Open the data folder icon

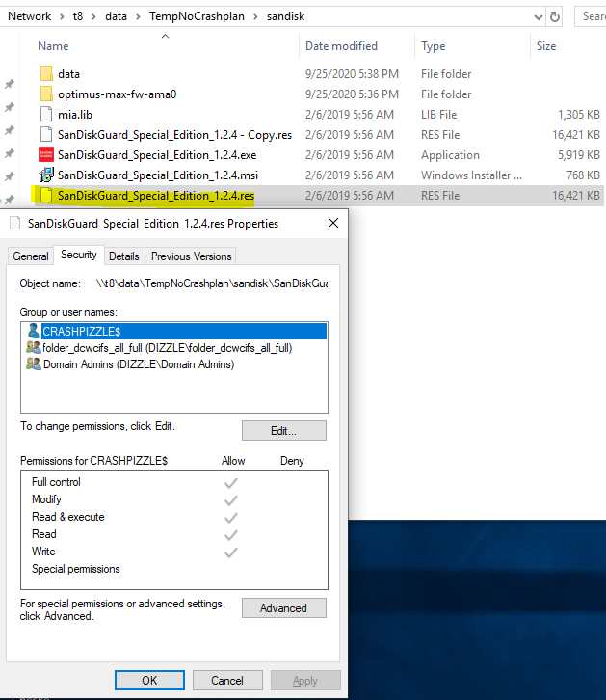(46, 73)
